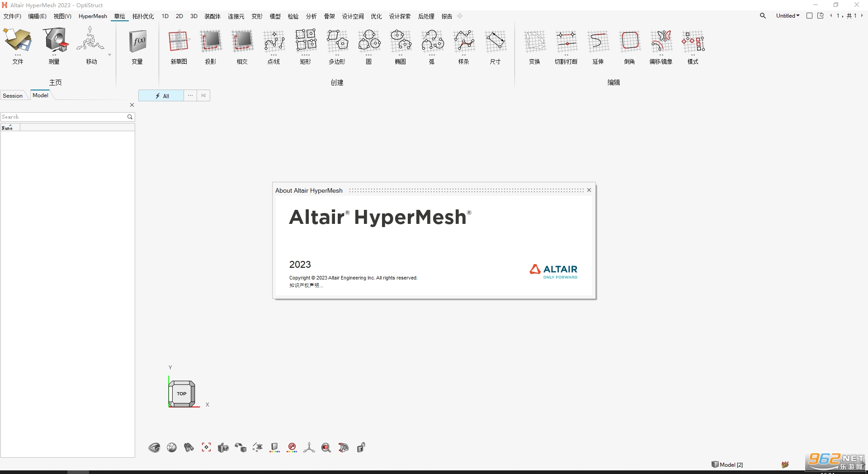Click the sphere view orientation icon

tap(172, 447)
